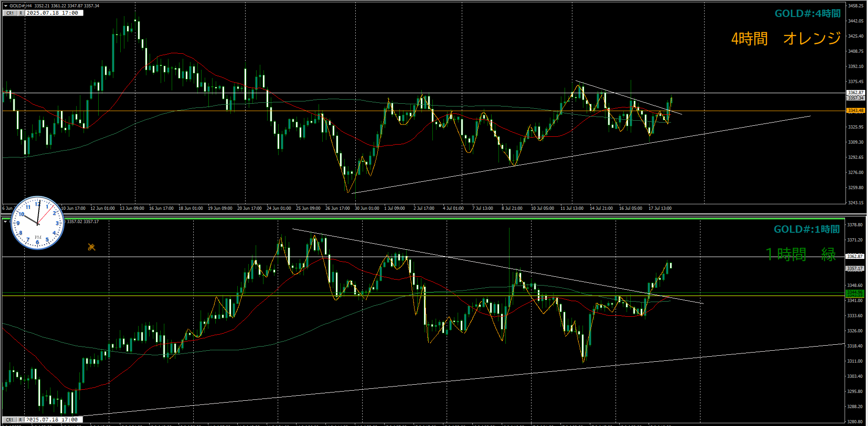Click the green '1時間 緑' text label
The image size is (868, 426).
click(801, 254)
